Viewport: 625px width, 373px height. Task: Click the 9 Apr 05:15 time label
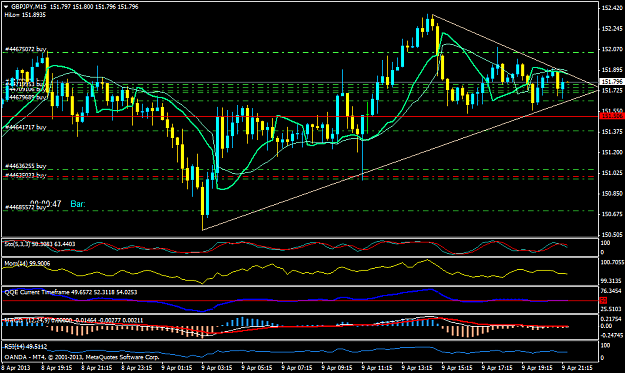(x=257, y=367)
